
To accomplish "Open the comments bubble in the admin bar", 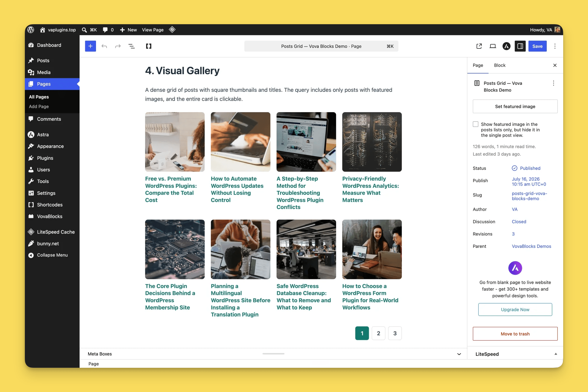I will coord(105,30).
